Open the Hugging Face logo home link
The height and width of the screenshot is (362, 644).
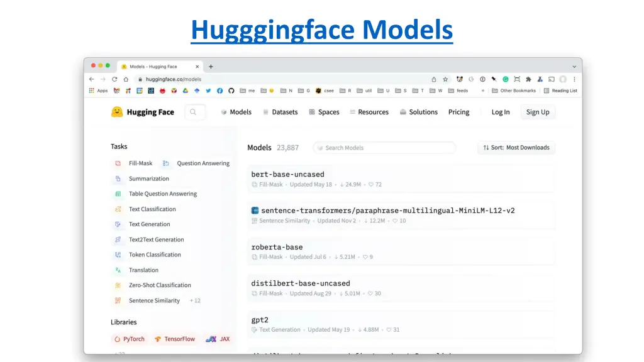pyautogui.click(x=143, y=112)
